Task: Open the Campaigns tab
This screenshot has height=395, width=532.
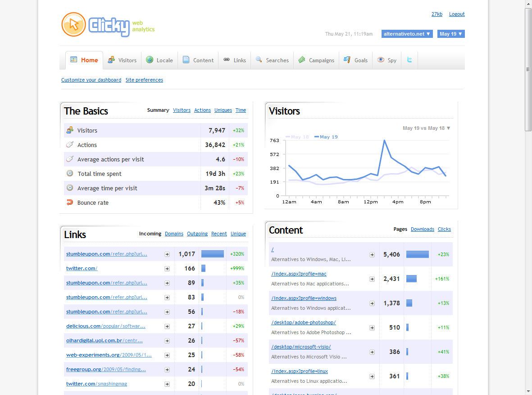Action: click(316, 60)
